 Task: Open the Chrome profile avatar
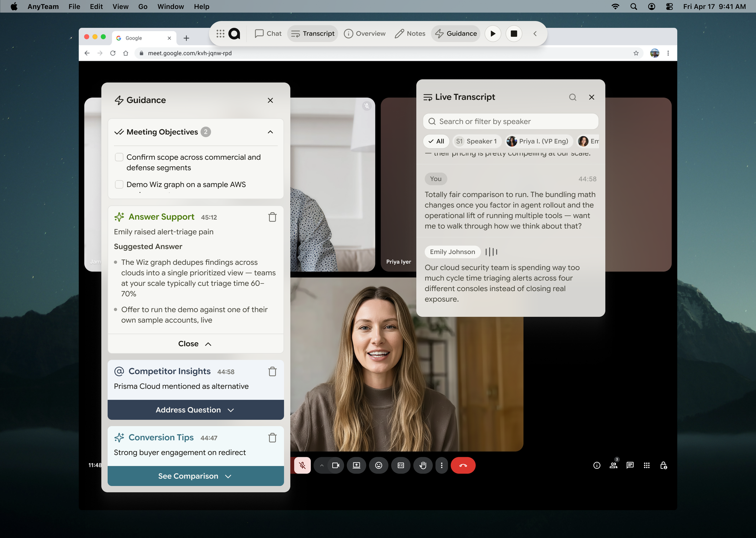(654, 53)
